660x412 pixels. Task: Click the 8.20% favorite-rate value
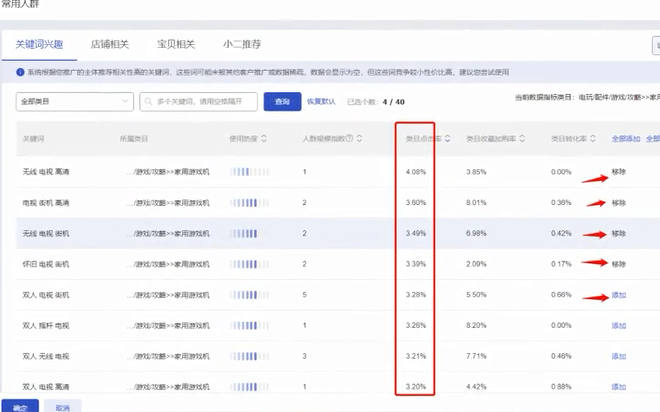pyautogui.click(x=476, y=325)
